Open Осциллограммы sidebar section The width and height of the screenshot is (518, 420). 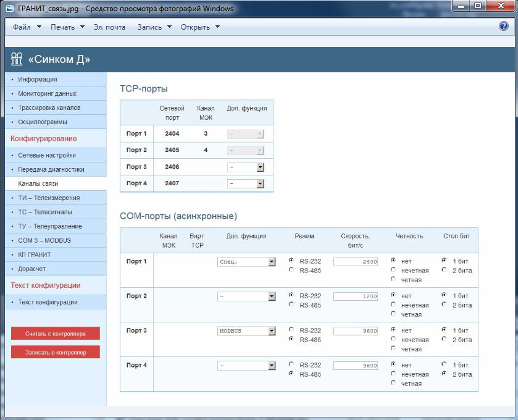pos(43,122)
